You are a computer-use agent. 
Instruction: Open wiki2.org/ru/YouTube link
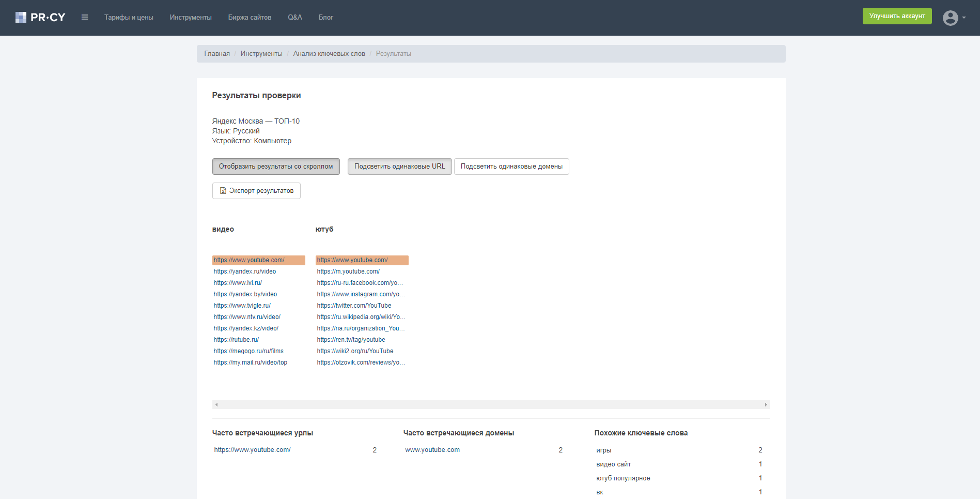(x=355, y=351)
